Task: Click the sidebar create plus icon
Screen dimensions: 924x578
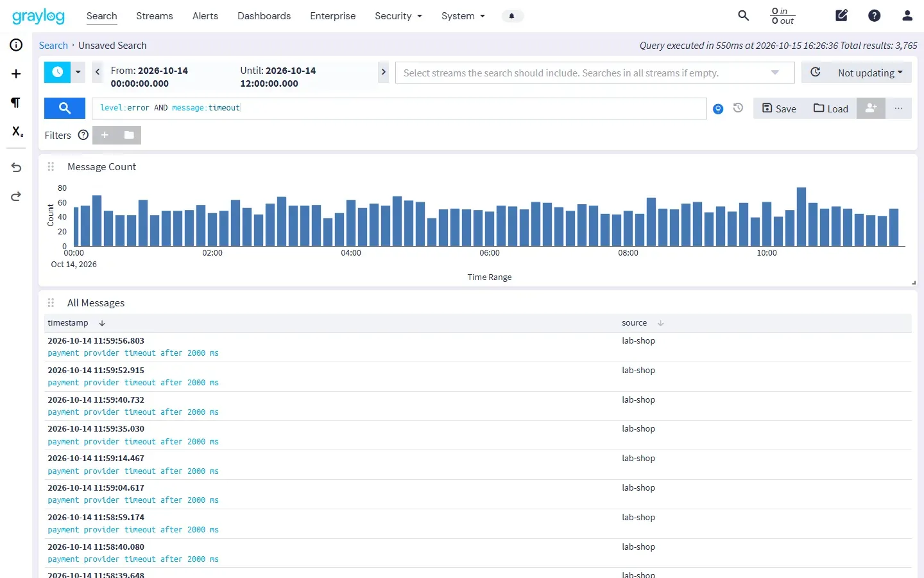Action: [16, 74]
